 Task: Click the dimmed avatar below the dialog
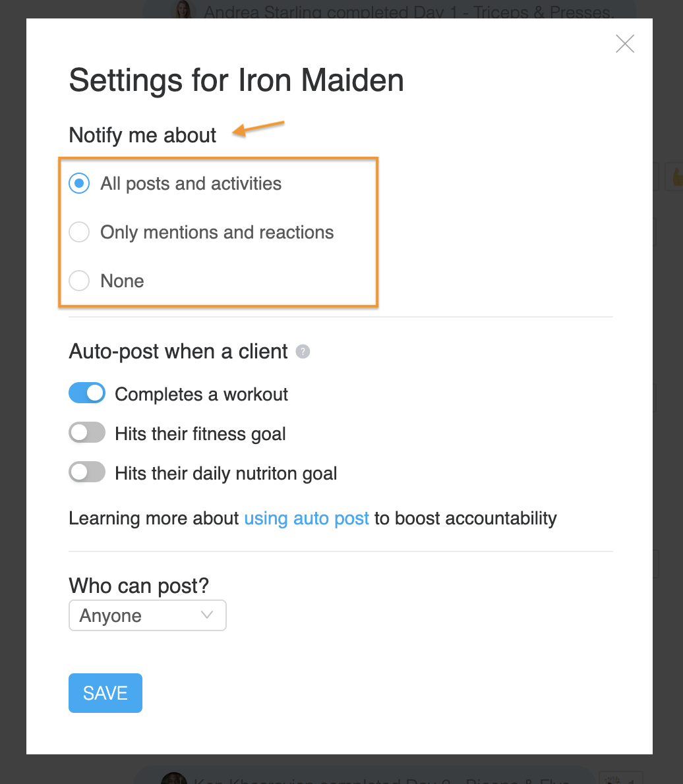(173, 777)
